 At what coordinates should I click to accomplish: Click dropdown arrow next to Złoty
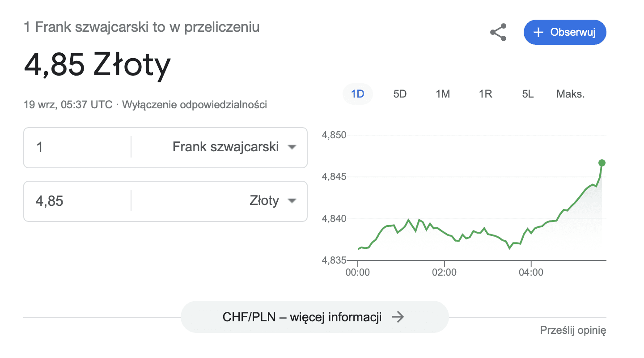click(292, 201)
